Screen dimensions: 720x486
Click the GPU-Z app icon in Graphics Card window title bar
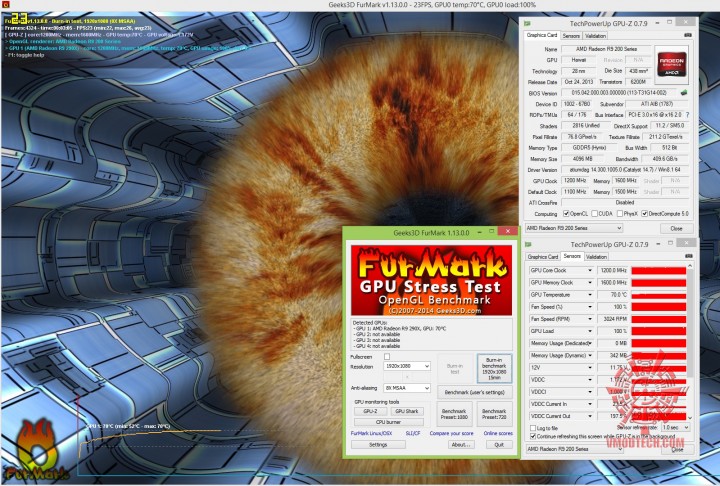tap(528, 23)
